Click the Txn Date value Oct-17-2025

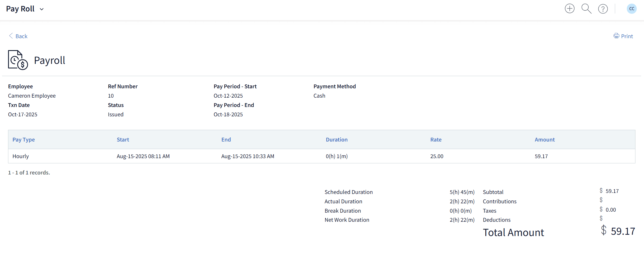coord(23,114)
